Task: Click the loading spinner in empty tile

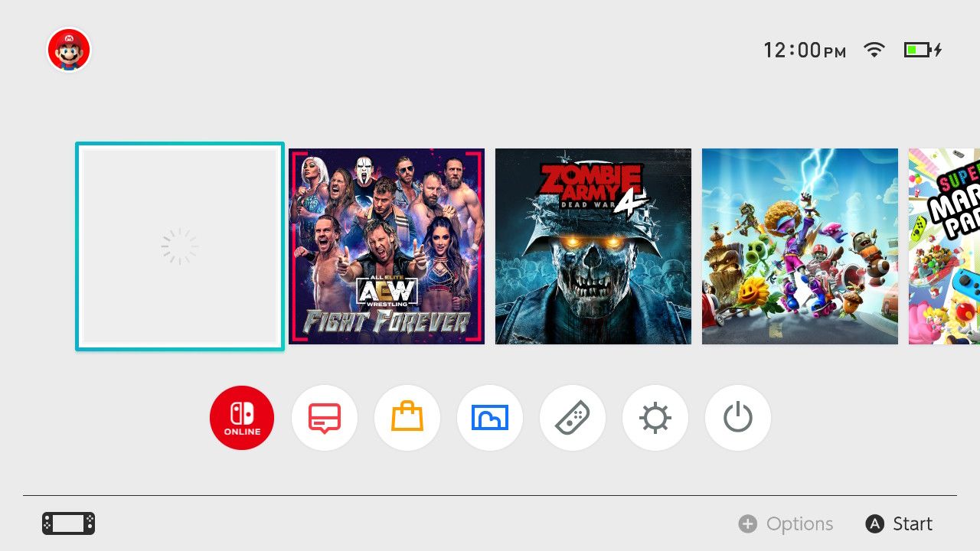Action: coord(180,246)
